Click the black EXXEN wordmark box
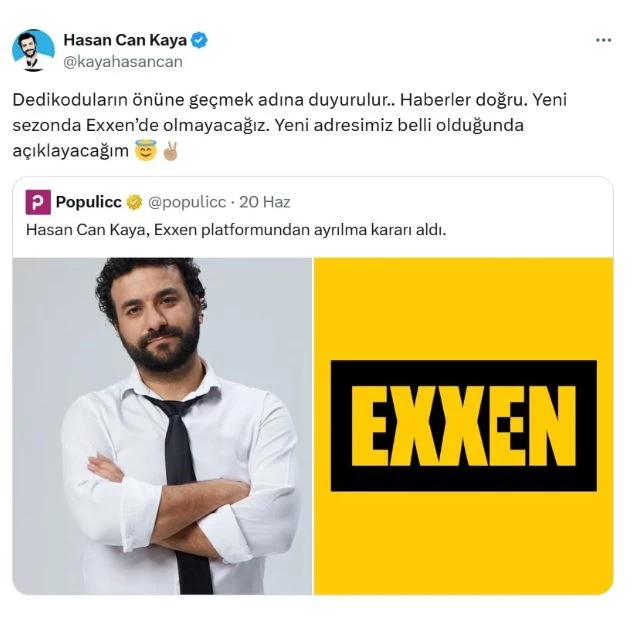 (x=464, y=426)
